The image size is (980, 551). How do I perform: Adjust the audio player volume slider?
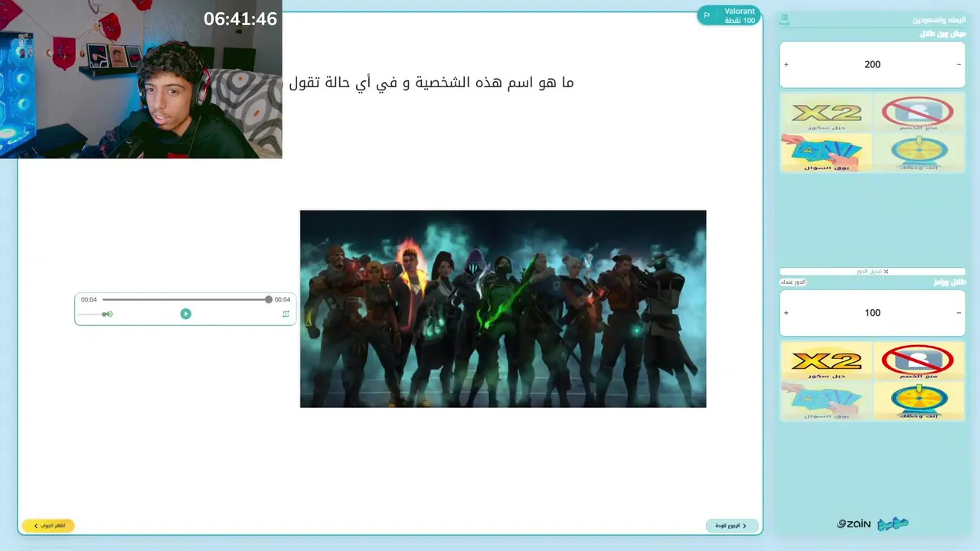click(91, 314)
